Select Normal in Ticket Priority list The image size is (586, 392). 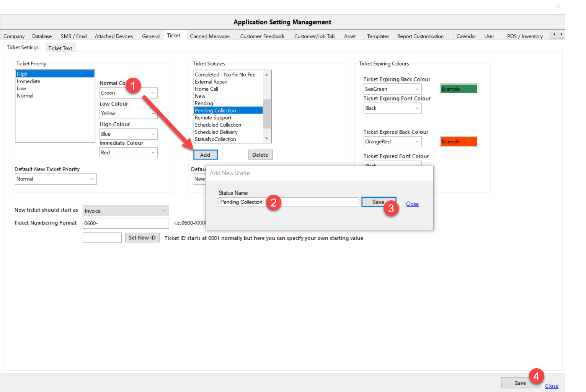click(55, 96)
